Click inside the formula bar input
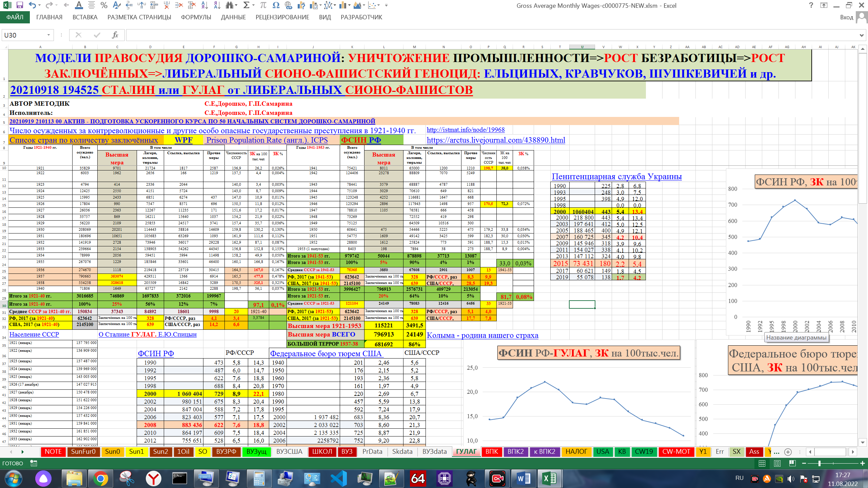Image resolution: width=868 pixels, height=488 pixels. (x=475, y=35)
